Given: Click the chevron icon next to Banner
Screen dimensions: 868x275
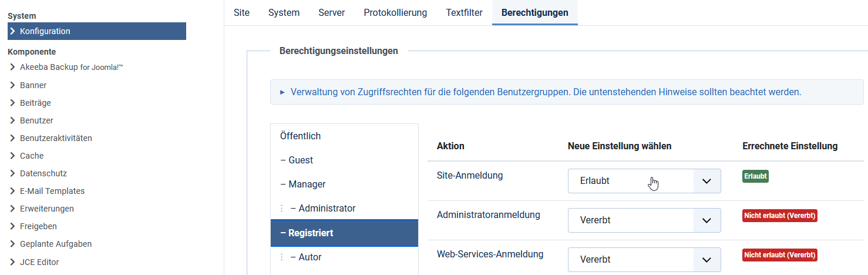Looking at the screenshot, I should [12, 85].
